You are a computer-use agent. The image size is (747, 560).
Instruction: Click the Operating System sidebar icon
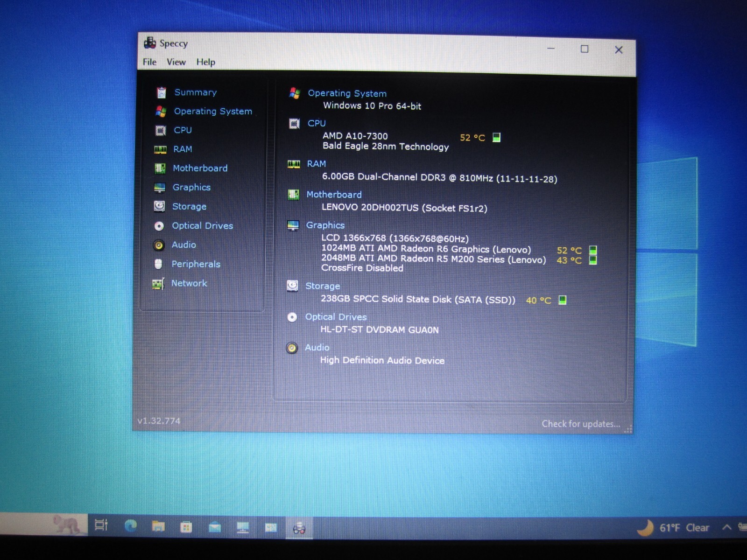click(161, 111)
